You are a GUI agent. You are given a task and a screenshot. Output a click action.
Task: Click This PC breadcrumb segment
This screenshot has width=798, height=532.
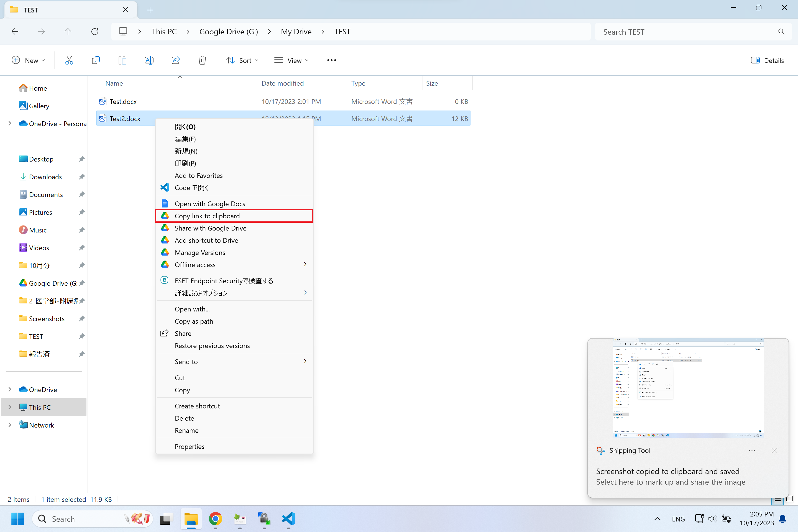click(164, 32)
